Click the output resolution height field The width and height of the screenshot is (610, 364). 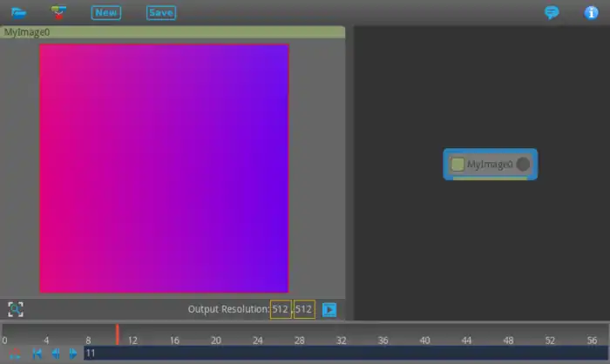(304, 309)
